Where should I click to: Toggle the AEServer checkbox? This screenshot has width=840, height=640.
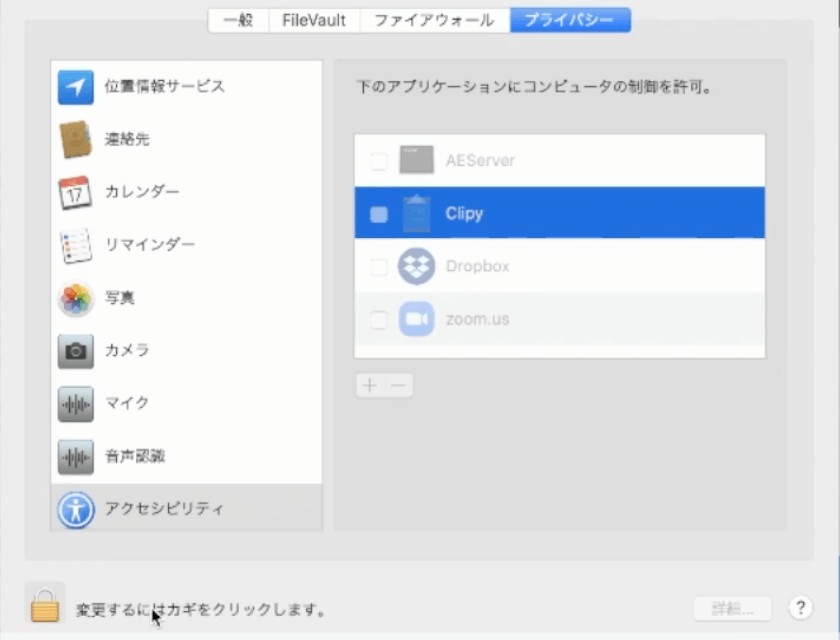coord(379,161)
